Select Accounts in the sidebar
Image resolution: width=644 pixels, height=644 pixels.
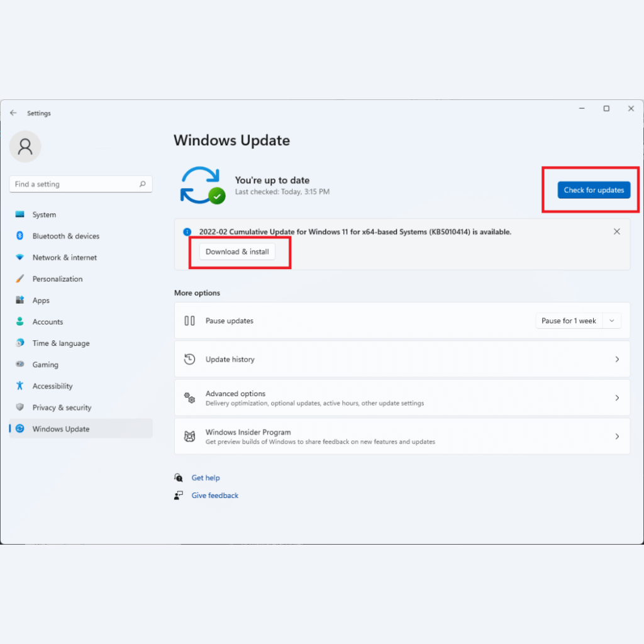click(x=48, y=321)
